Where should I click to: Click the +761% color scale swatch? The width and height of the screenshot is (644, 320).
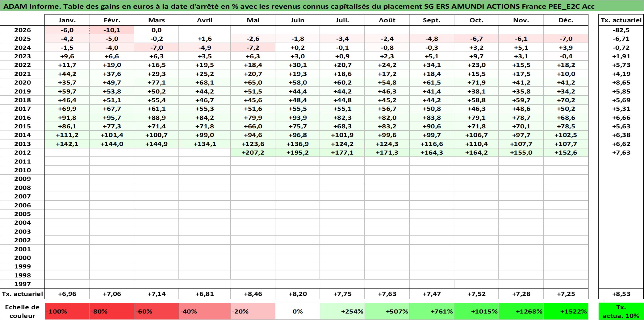(x=432, y=311)
